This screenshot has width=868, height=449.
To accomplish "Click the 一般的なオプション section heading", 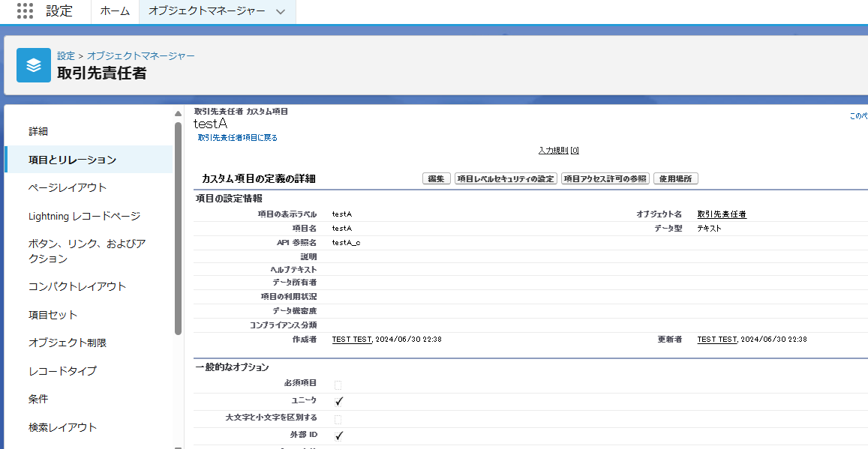I will click(x=232, y=367).
